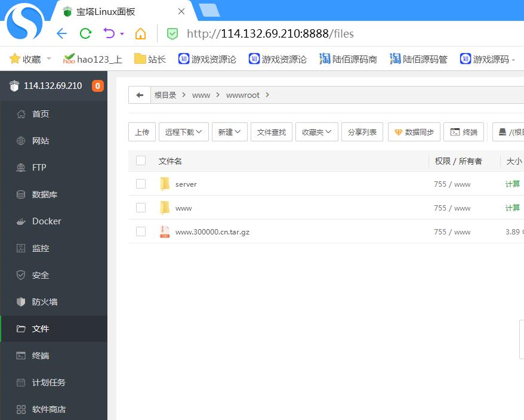Open 计划任务 in the sidebar menu
524x420 pixels.
[48, 382]
